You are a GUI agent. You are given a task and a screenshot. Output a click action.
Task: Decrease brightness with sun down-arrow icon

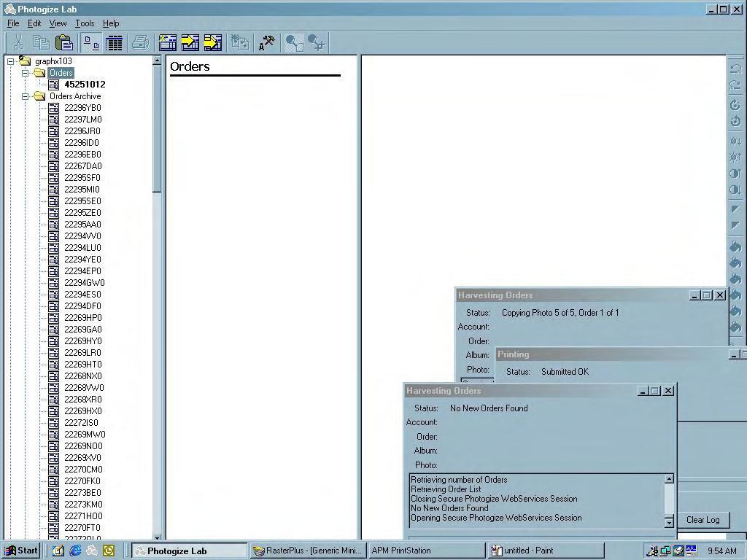[735, 141]
